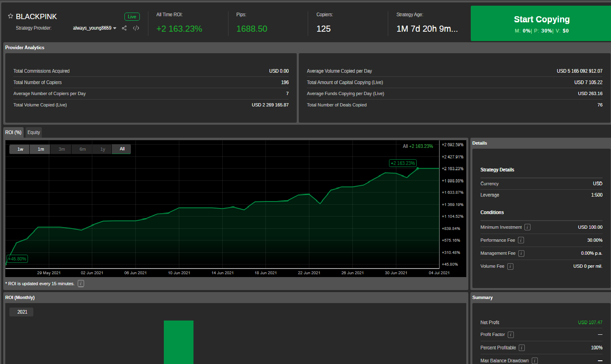Screen dimensions: 611x364
Task: Open Percent Profitable info icon
Action: coord(522,347)
